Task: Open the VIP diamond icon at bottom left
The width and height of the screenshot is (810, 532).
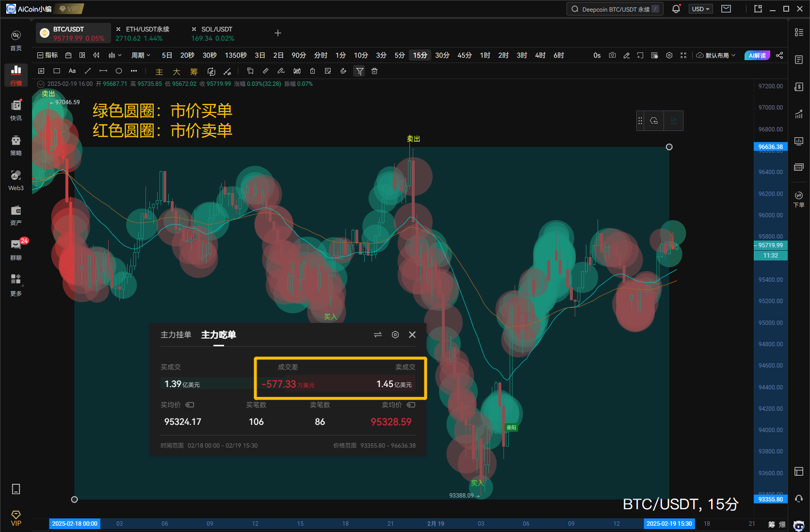Action: point(16,518)
